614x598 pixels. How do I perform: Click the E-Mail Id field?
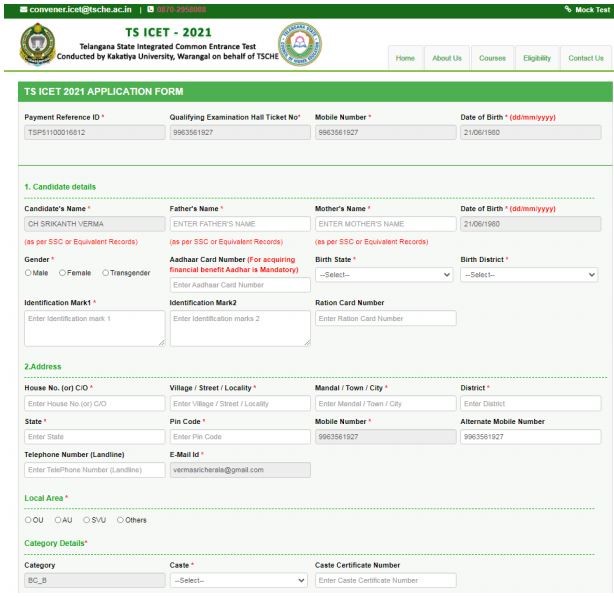(240, 470)
